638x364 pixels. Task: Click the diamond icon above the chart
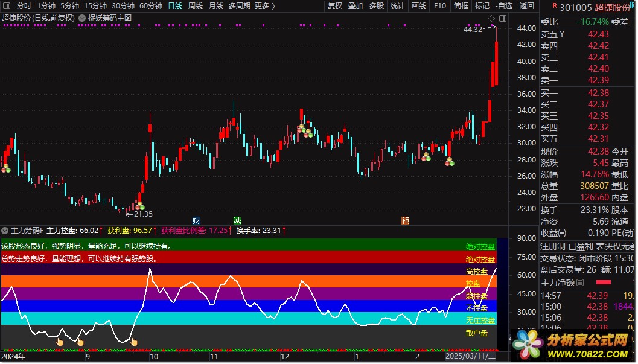click(491, 18)
